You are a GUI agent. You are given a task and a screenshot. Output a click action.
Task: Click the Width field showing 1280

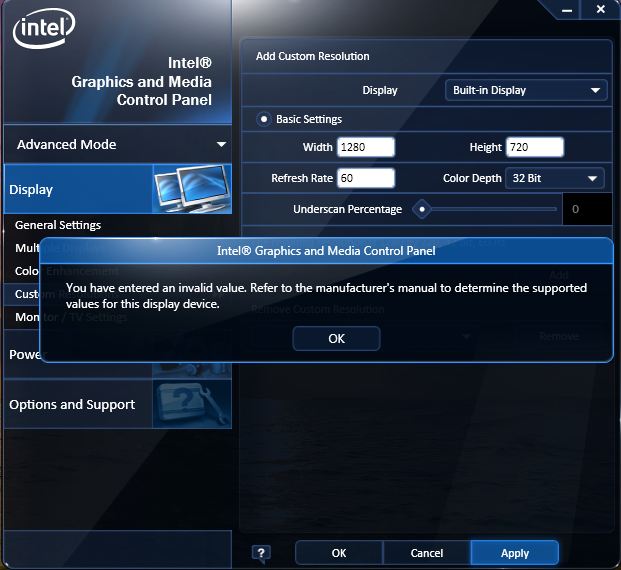(366, 147)
